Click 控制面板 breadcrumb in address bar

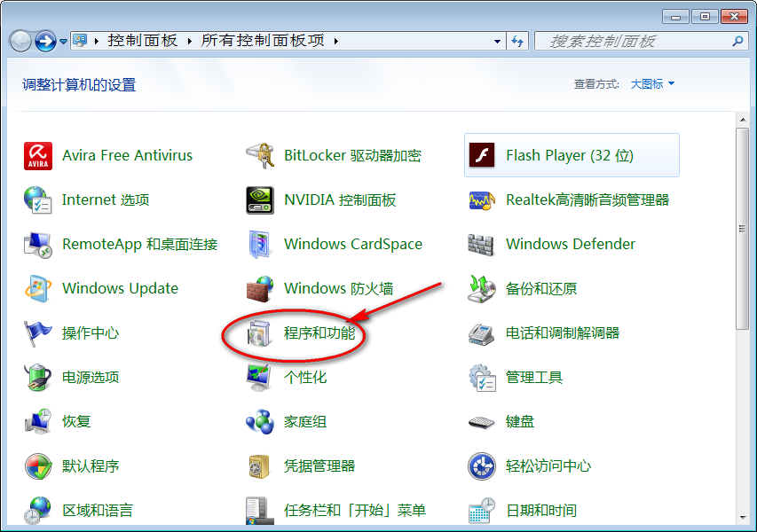(x=143, y=41)
